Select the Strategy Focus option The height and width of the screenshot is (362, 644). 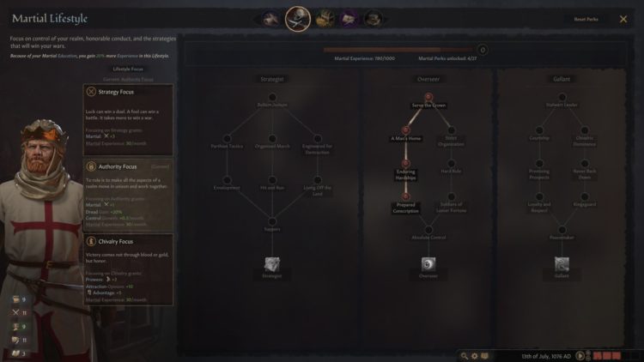(x=128, y=120)
